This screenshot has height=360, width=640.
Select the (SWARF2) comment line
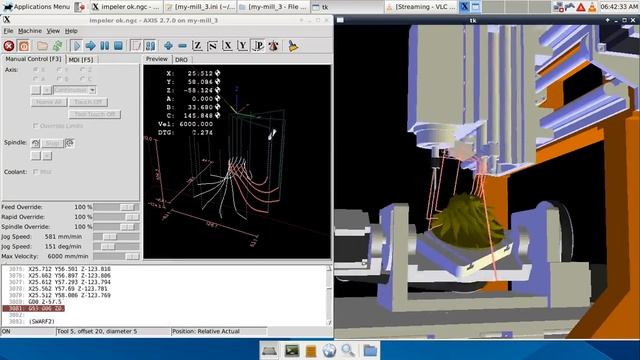pyautogui.click(x=41, y=322)
